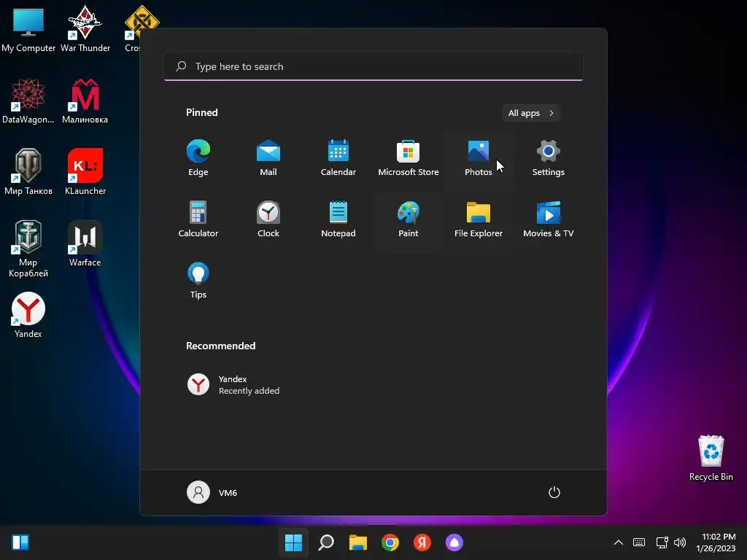Open File Explorer from taskbar
The height and width of the screenshot is (560, 747).
point(357,542)
